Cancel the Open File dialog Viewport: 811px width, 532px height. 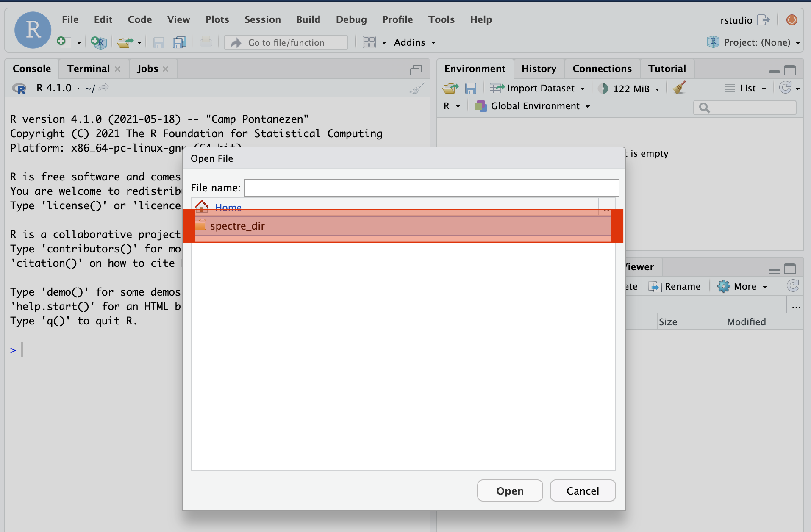tap(582, 491)
